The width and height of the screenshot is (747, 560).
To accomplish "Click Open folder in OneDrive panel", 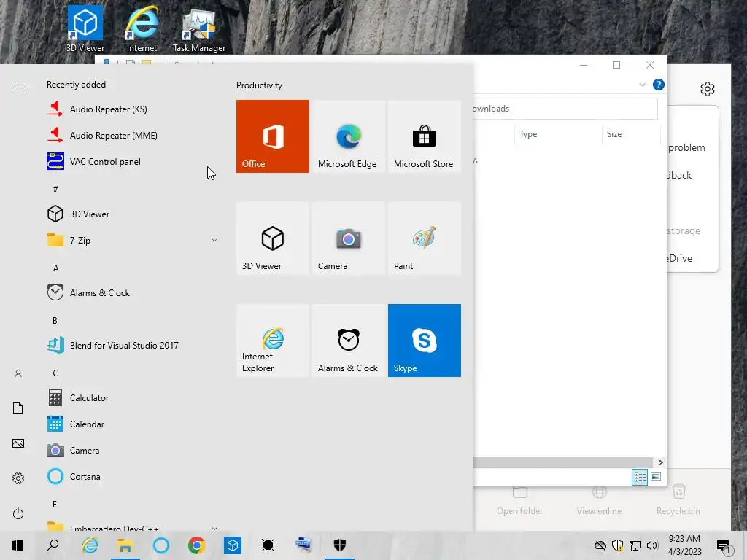I will click(x=519, y=500).
